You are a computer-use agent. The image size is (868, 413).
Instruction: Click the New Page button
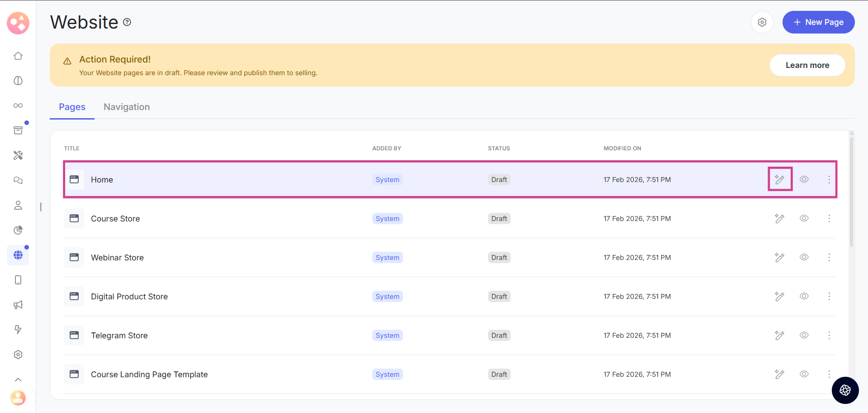[x=818, y=22]
